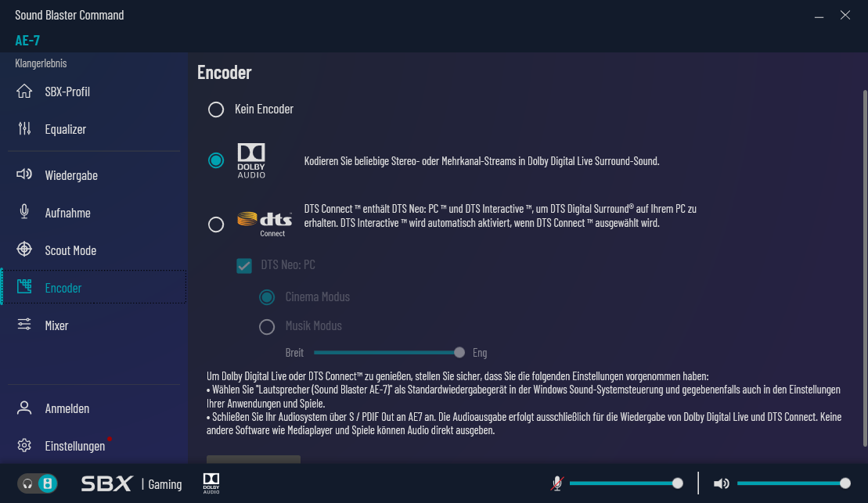Click the Einstellungen gear icon
Viewport: 868px width, 503px height.
click(x=24, y=445)
